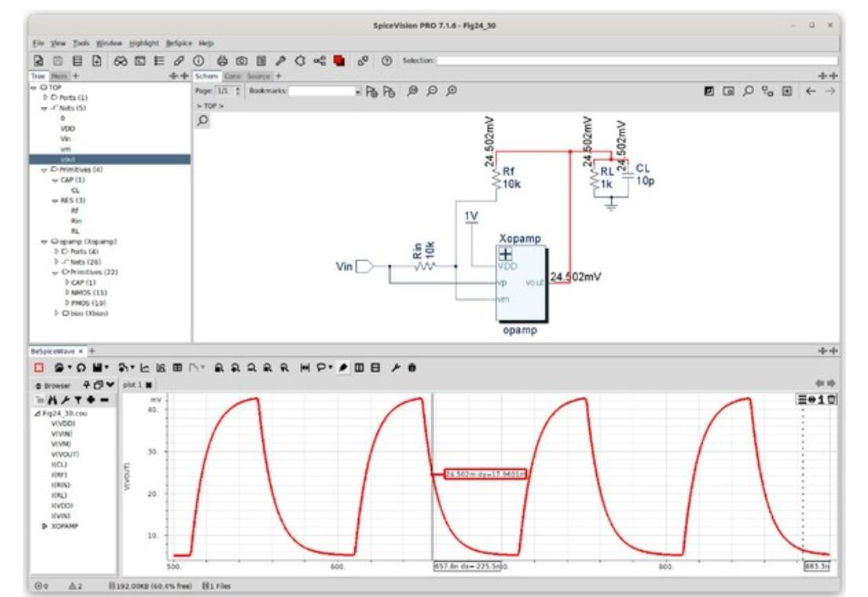
Task: Click the 24.502m cursor value marker on waveform
Action: pyautogui.click(x=485, y=474)
